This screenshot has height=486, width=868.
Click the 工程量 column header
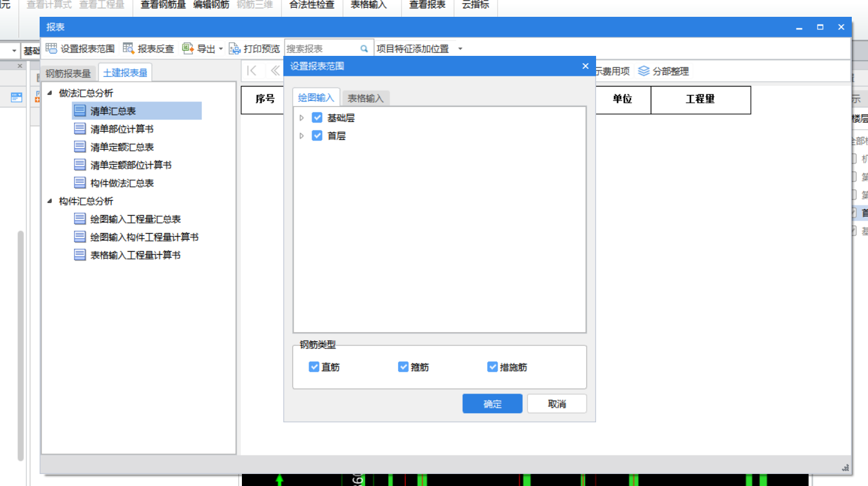(x=701, y=100)
